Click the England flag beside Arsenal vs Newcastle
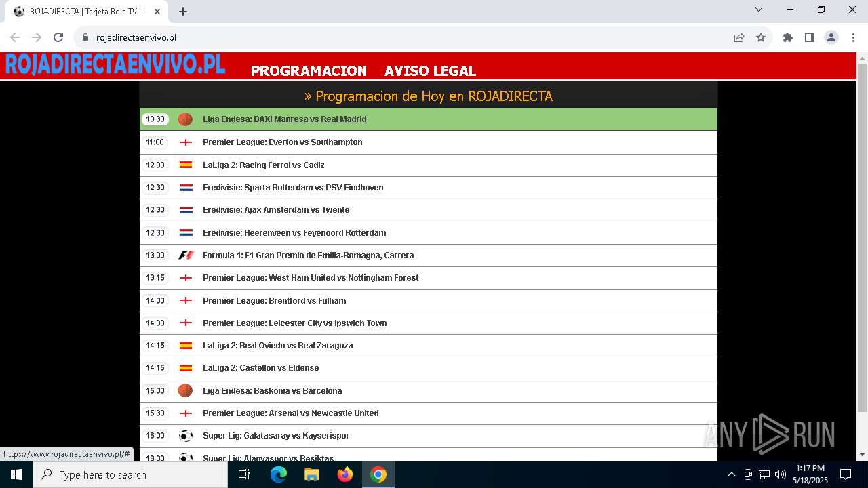 point(185,413)
